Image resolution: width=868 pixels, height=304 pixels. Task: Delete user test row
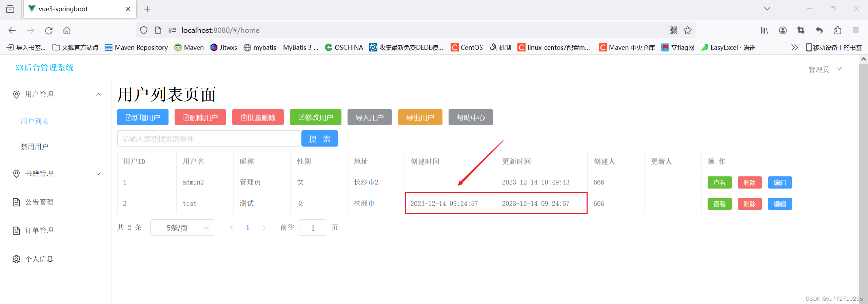tap(750, 204)
